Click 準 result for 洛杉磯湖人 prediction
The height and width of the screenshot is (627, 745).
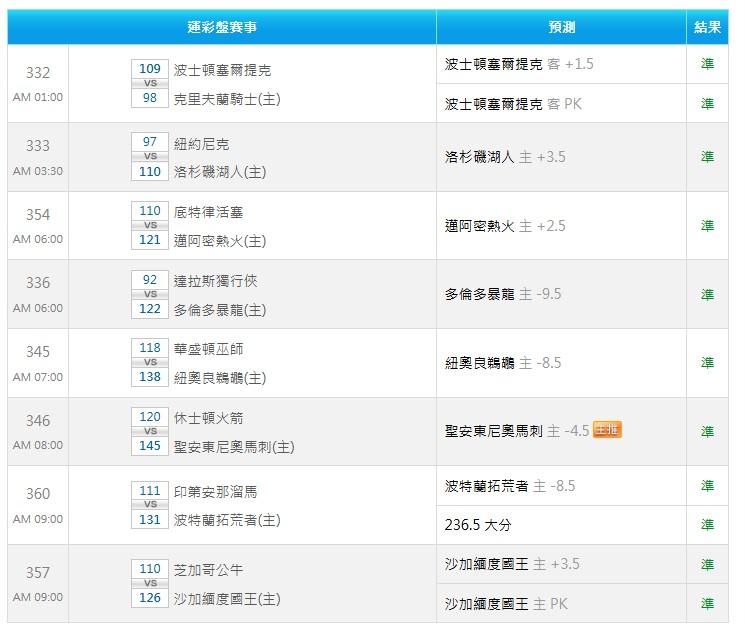[x=707, y=157]
